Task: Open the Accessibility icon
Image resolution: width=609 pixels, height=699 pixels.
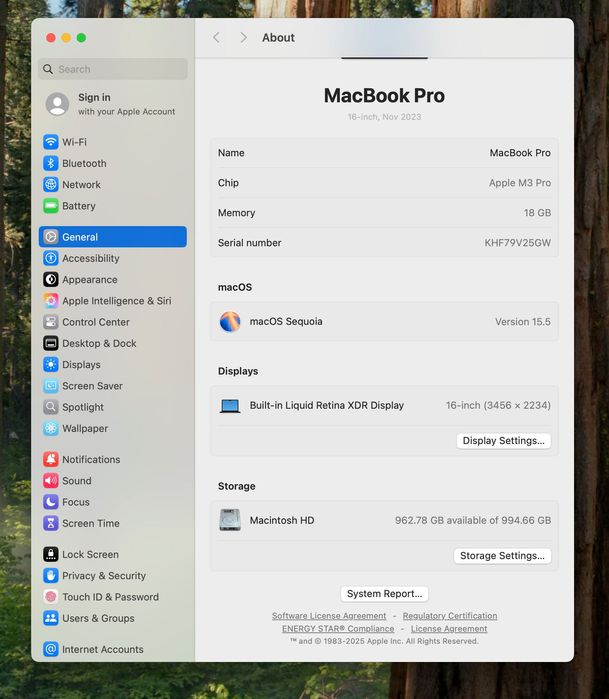Action: (x=51, y=258)
